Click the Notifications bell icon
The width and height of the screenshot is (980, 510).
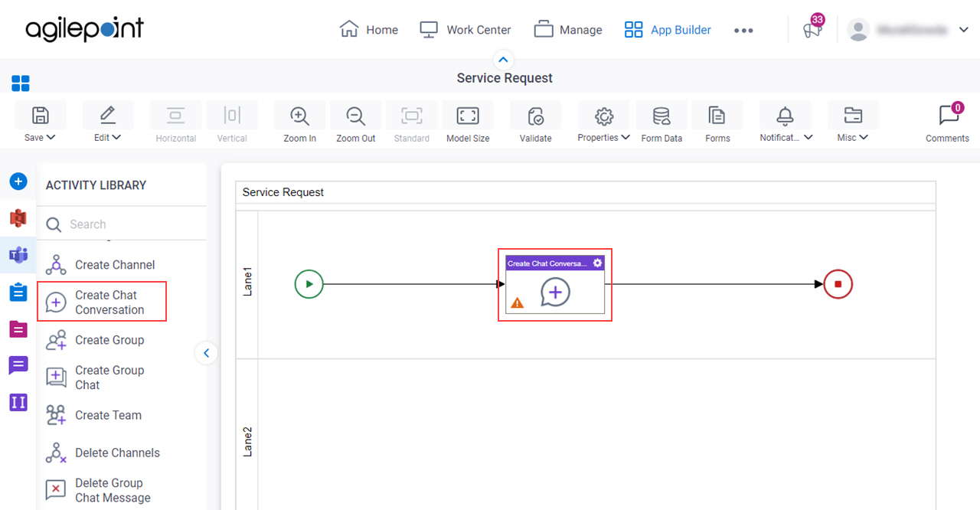pos(786,116)
